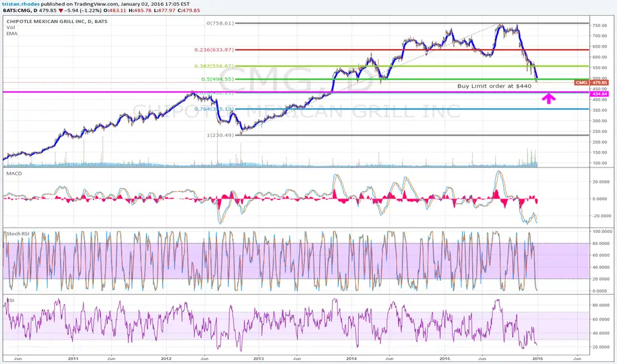Click the 2011 label on time axis
This screenshot has height=364, width=617.
(x=73, y=359)
